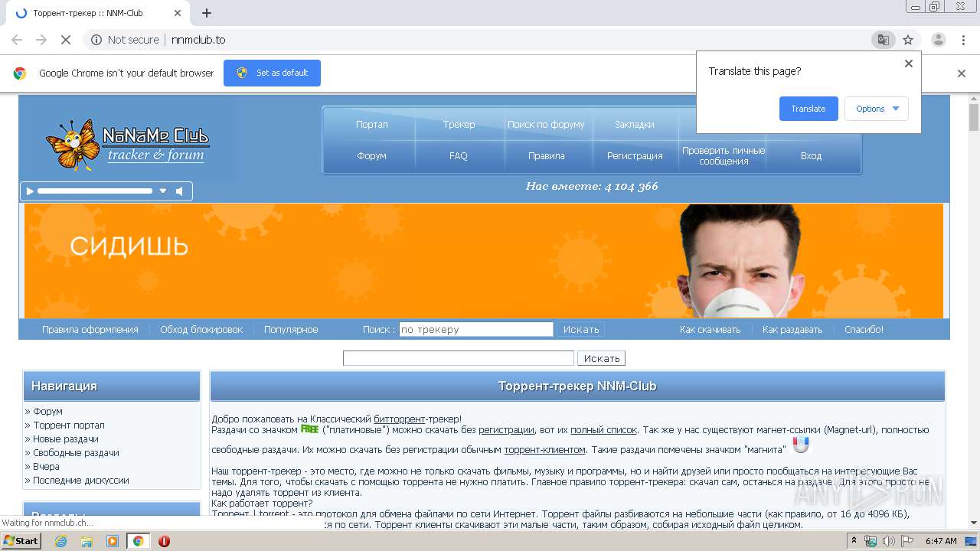Viewport: 980px width, 551px height.
Task: Open Спасибо! link
Action: [864, 330]
